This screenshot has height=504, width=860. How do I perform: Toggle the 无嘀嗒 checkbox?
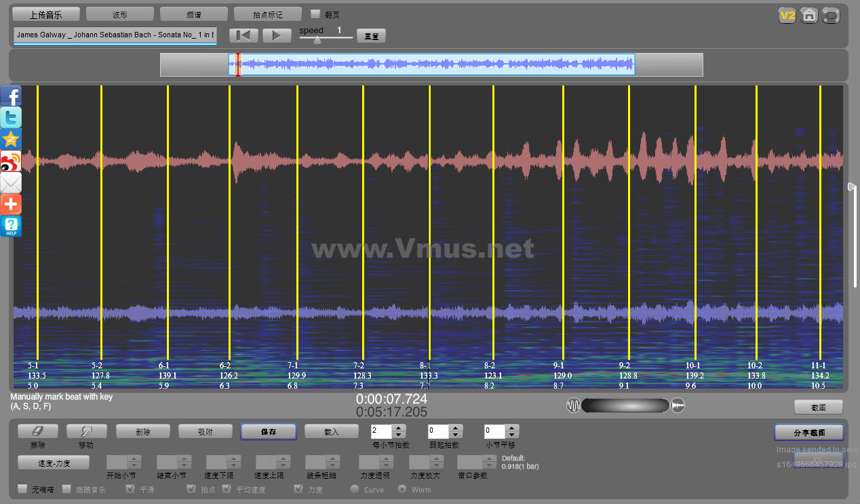coord(22,488)
